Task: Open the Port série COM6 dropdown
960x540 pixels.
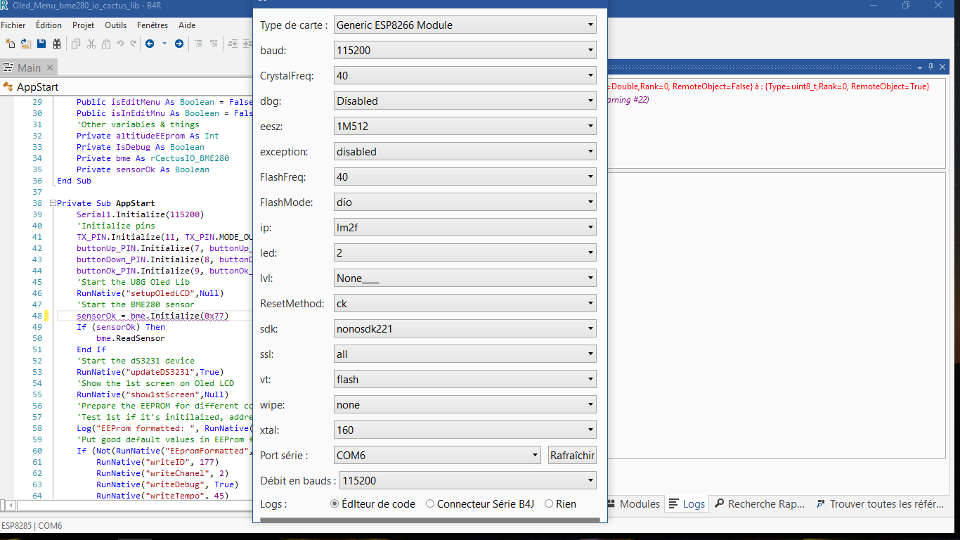Action: click(x=437, y=456)
